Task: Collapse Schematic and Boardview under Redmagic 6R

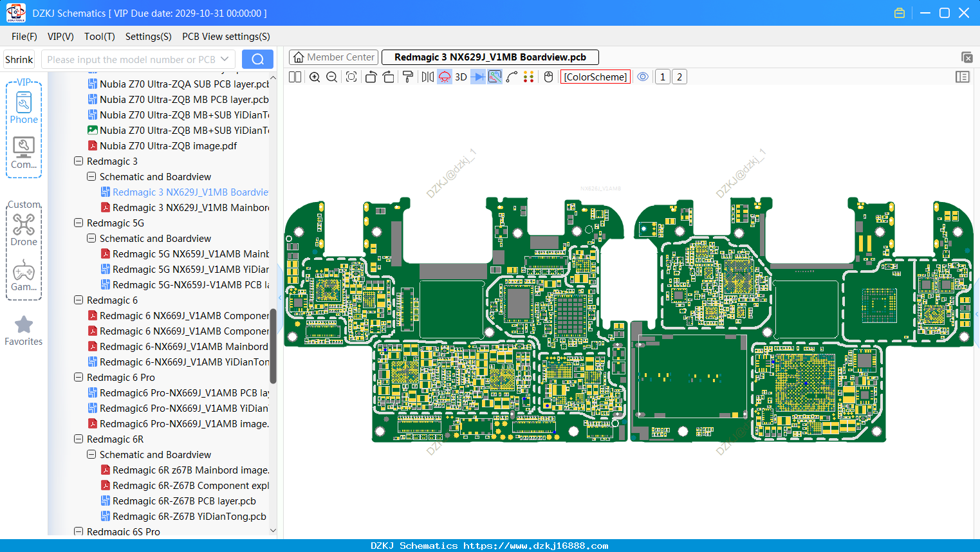Action: tap(91, 454)
